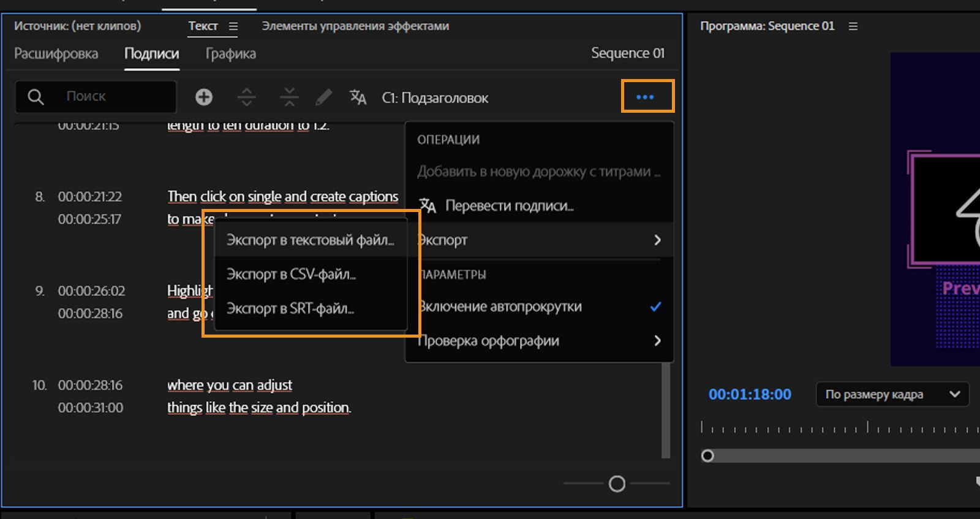
Task: Click the program monitor video preview
Action: tap(935, 209)
